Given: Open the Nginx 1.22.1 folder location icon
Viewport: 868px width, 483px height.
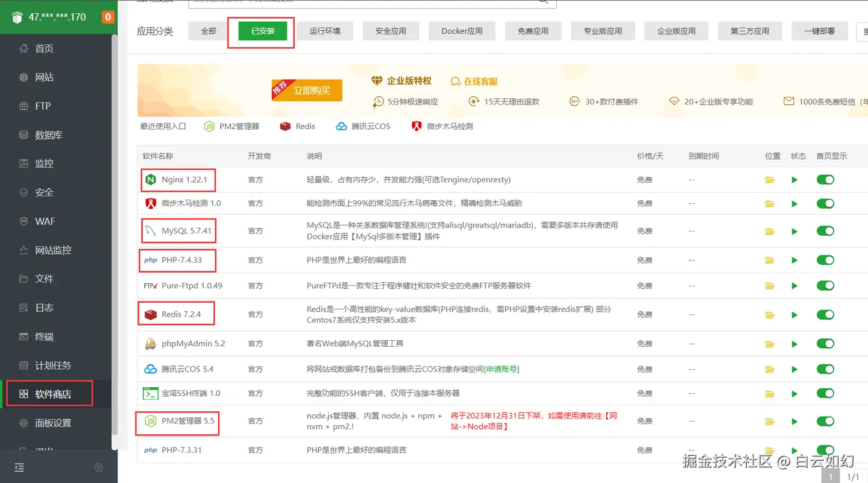Looking at the screenshot, I should pos(770,180).
